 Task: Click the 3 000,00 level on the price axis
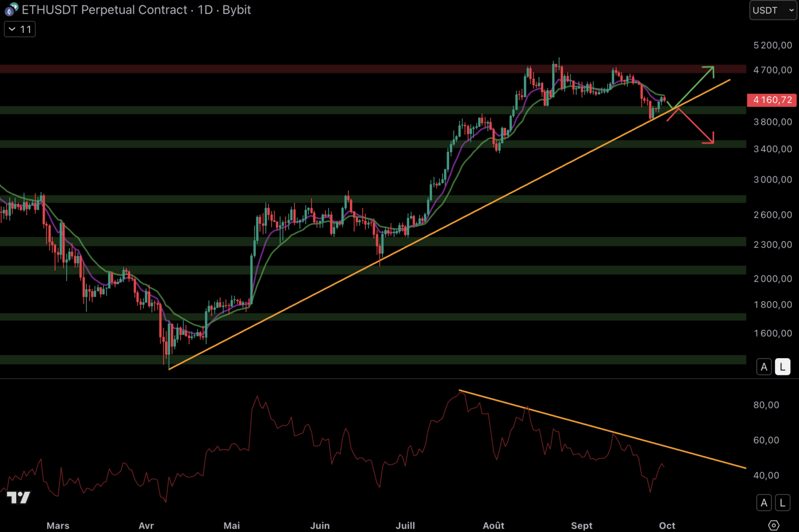(x=772, y=180)
